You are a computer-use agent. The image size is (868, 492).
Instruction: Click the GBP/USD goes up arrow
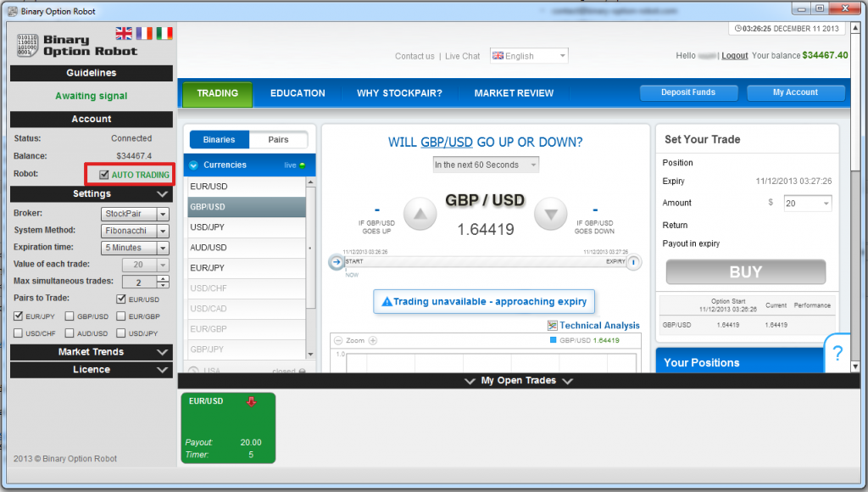[x=420, y=214]
